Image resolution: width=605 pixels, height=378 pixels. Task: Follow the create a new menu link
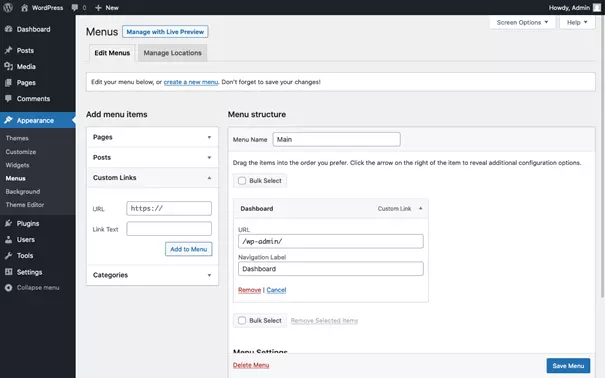(191, 82)
